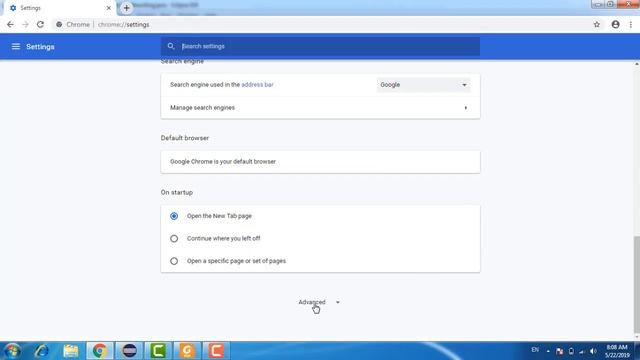
Task: Click the Default browser heading
Action: (185, 138)
